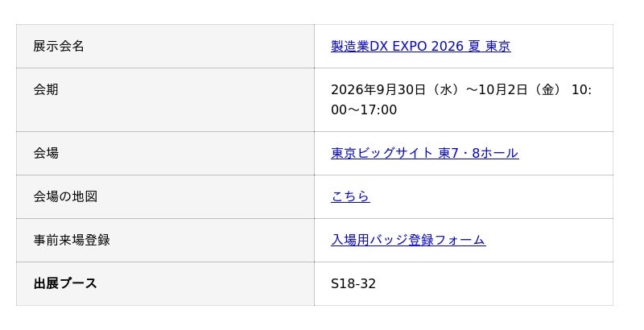Click 東7・8ホール hall text in the link
The height and width of the screenshot is (330, 644).
click(x=478, y=153)
